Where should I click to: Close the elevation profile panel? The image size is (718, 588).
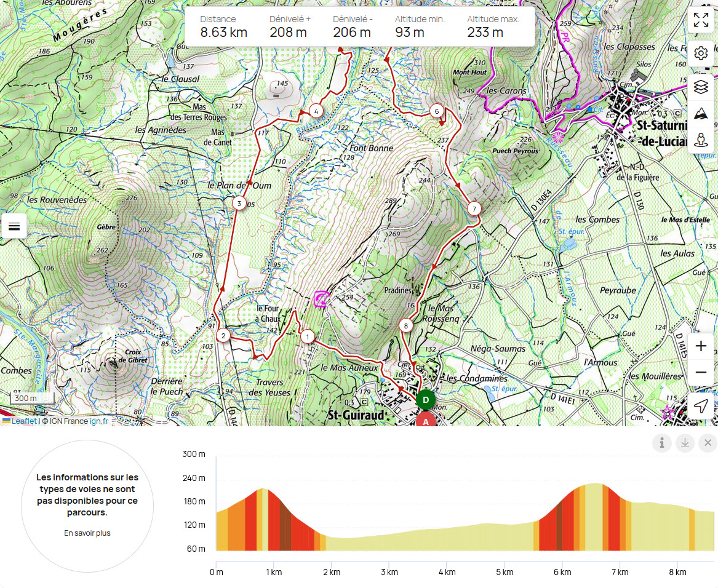[708, 443]
